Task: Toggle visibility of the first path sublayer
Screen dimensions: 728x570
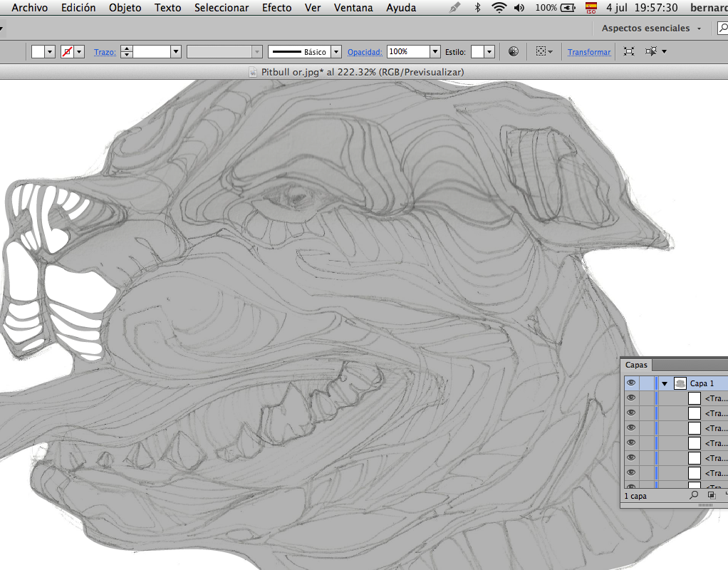Action: 630,398
